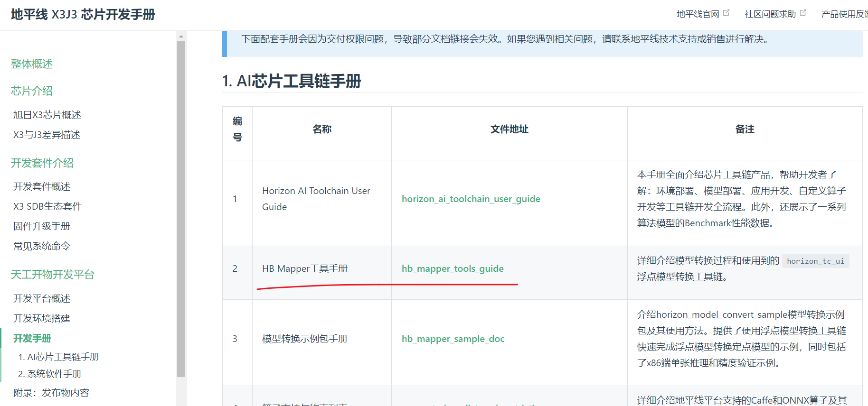
Task: Click the sidebar vertical scrollbar thumb
Action: [x=181, y=209]
